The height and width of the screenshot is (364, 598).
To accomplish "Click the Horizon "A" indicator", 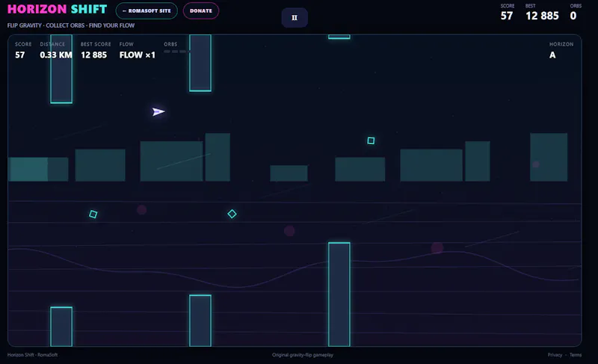I will click(x=552, y=55).
